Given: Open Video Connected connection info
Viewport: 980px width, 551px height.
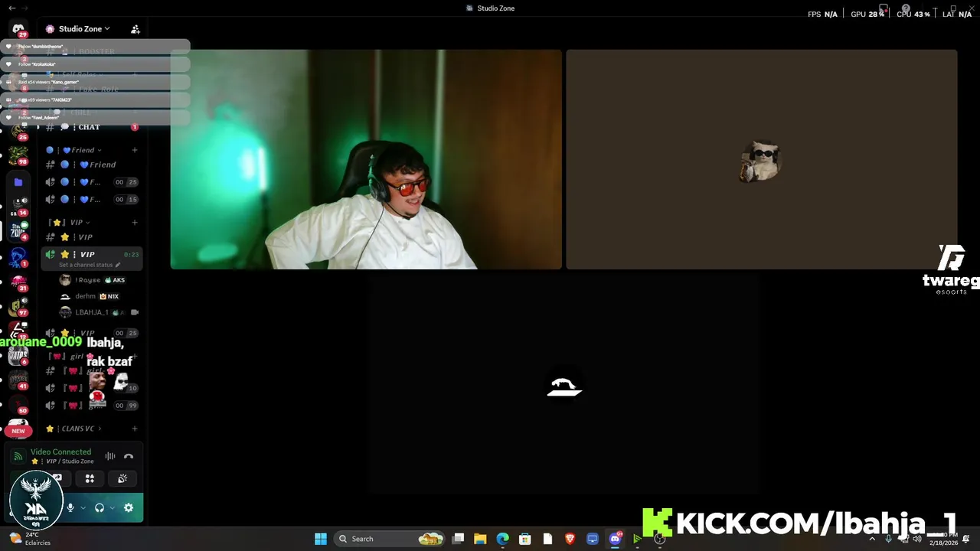Looking at the screenshot, I should coord(61,452).
